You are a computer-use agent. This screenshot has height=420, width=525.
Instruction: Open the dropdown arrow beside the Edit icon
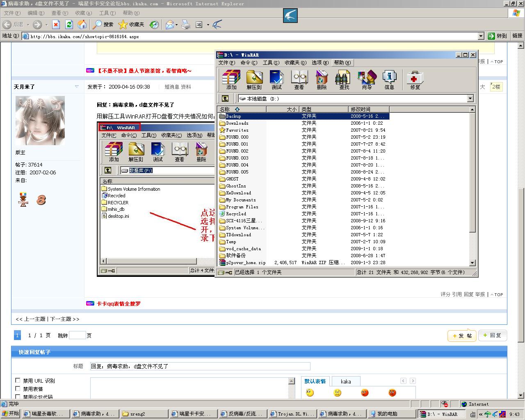(x=208, y=25)
